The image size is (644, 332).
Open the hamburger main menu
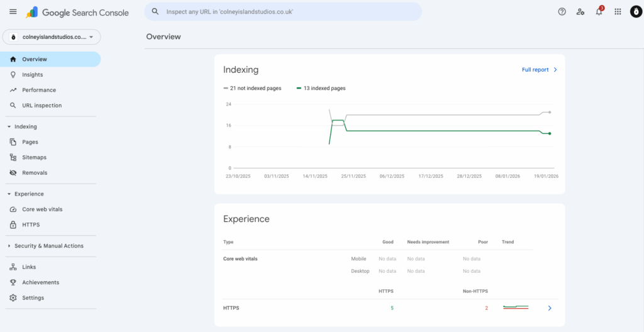pyautogui.click(x=13, y=12)
